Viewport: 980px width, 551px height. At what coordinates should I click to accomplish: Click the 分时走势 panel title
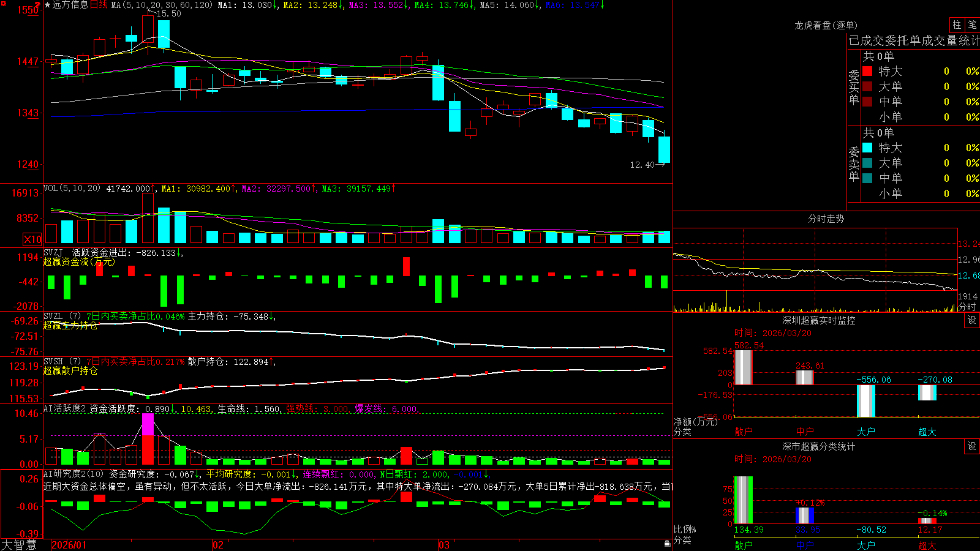point(826,219)
